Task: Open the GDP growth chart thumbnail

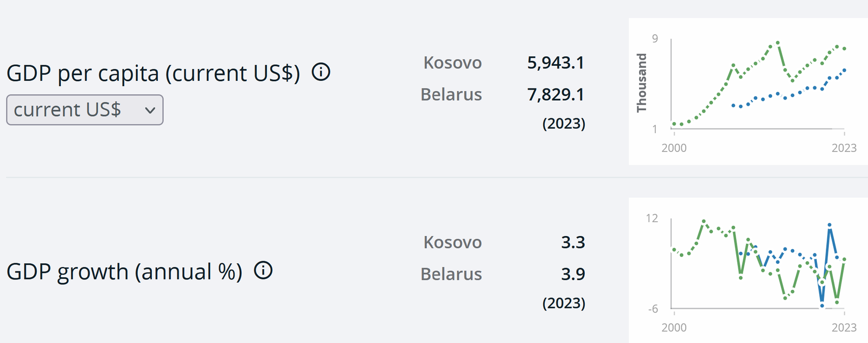Action: pos(749,270)
